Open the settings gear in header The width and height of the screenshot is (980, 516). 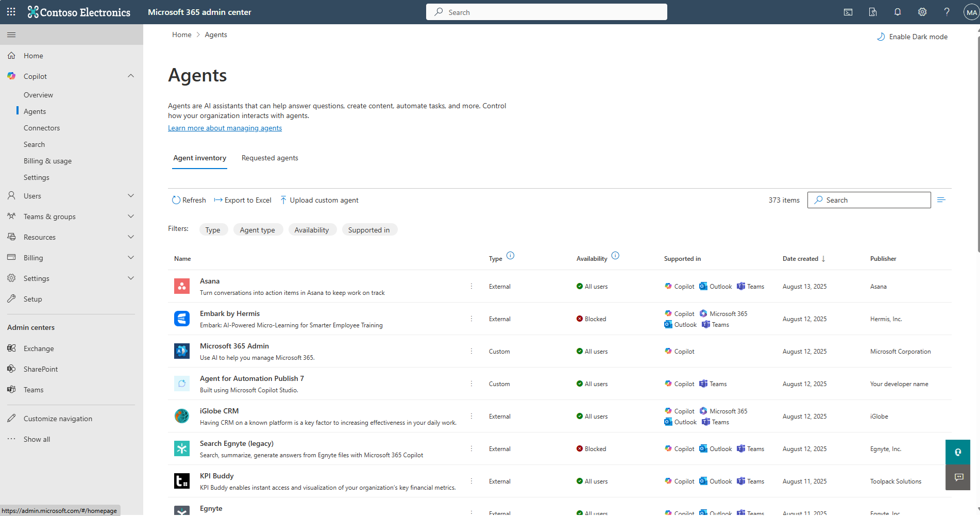coord(922,12)
